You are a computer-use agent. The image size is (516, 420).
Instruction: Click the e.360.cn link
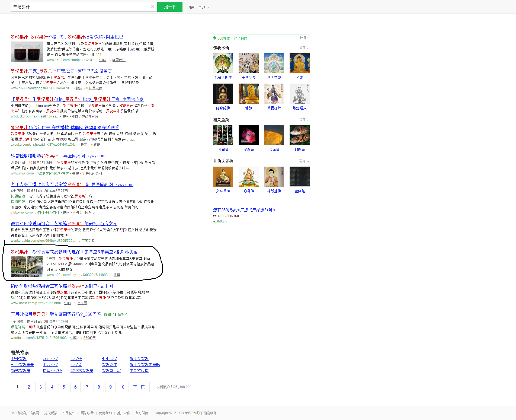tap(220, 221)
